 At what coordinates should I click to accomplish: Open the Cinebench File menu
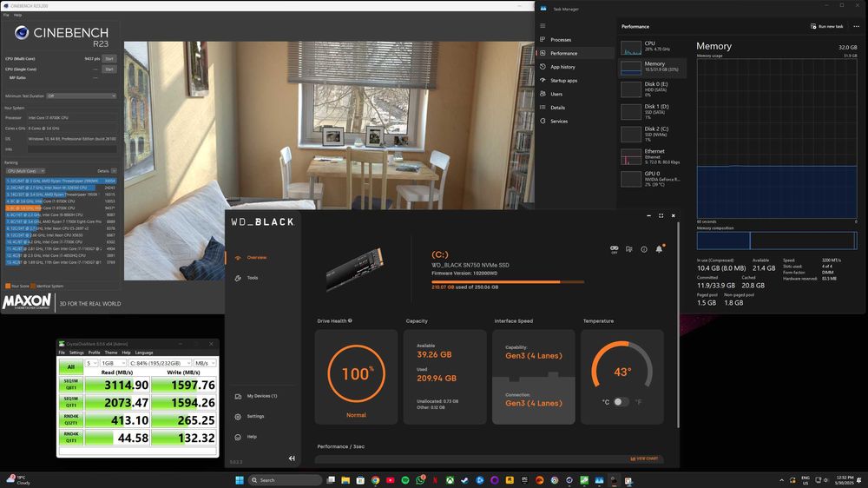pos(6,15)
